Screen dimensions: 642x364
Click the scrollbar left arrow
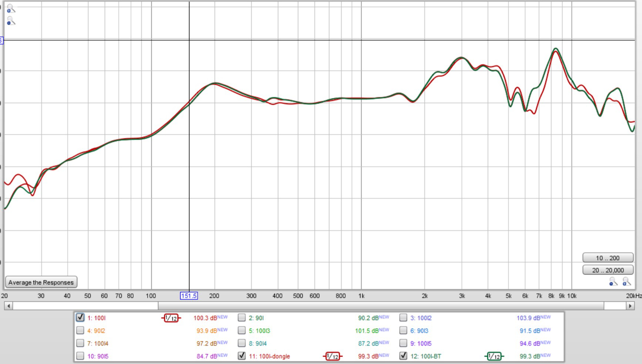pos(9,306)
